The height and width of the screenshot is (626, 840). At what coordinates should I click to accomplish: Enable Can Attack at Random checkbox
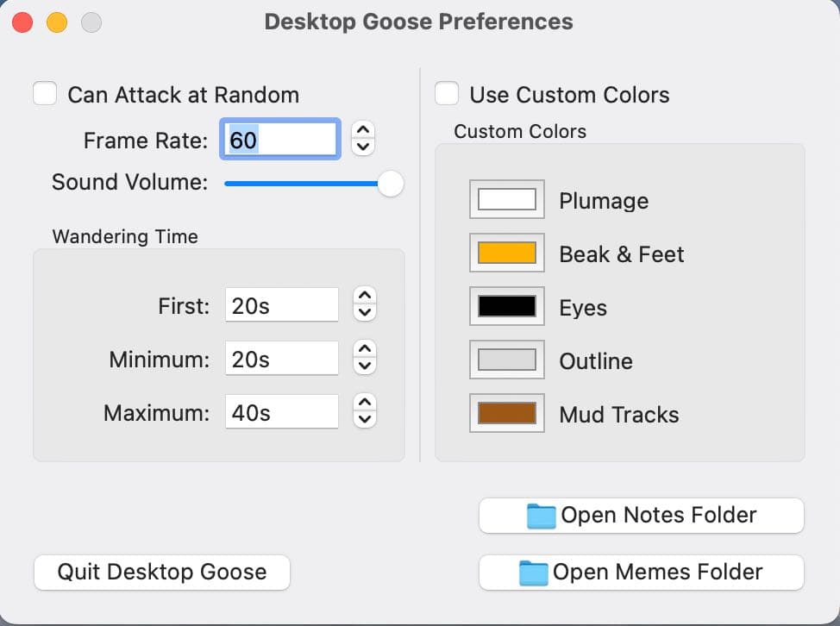(x=45, y=94)
